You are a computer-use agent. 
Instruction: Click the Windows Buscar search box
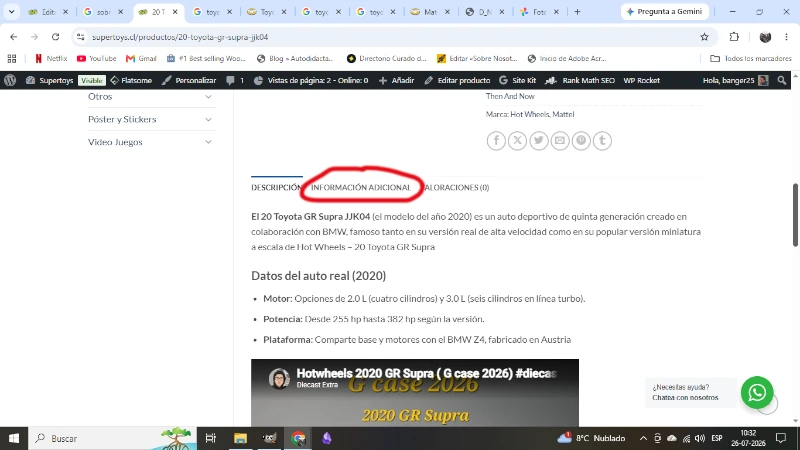(x=112, y=438)
